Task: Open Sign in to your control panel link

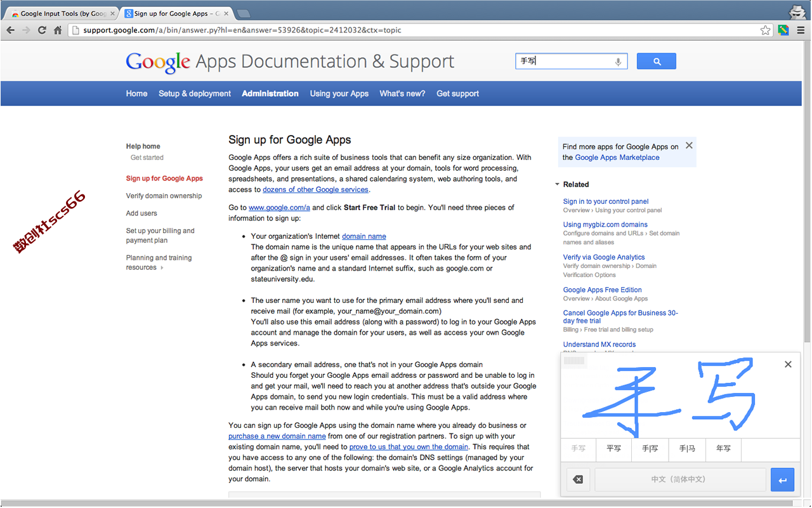Action: (x=606, y=201)
